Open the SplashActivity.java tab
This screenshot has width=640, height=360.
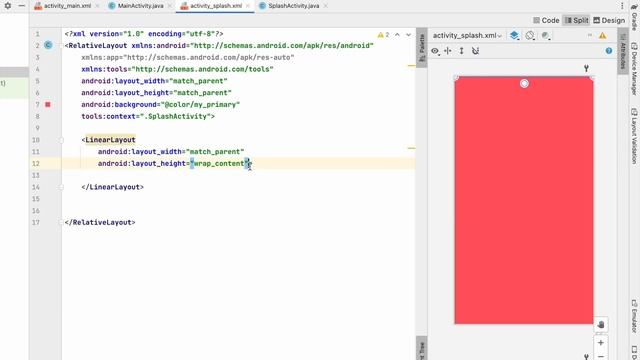[293, 6]
